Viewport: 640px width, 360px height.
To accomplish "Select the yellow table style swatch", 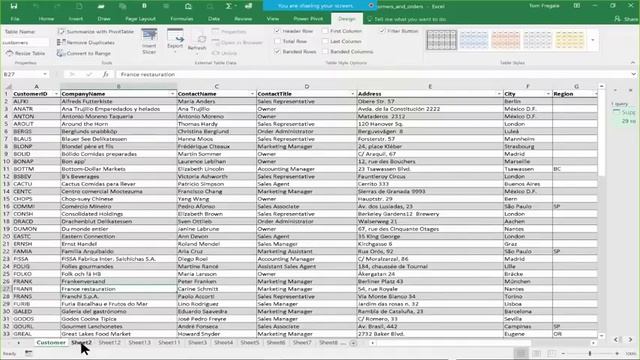I will tap(570, 40).
